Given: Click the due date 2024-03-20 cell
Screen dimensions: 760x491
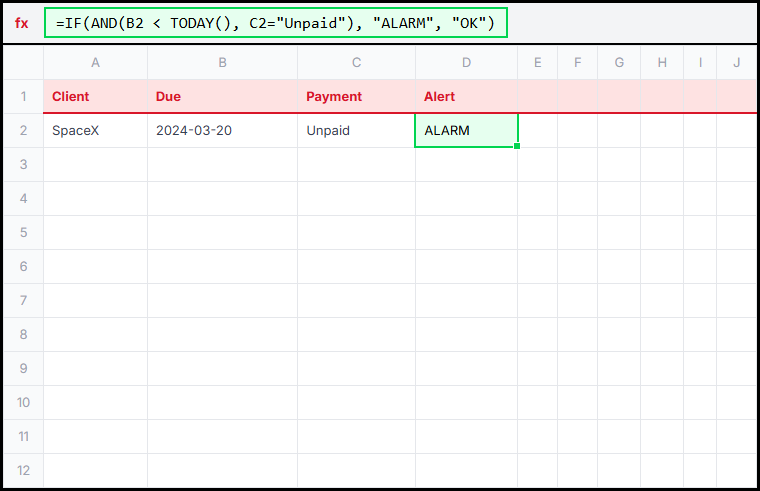Looking at the screenshot, I should pos(222,131).
